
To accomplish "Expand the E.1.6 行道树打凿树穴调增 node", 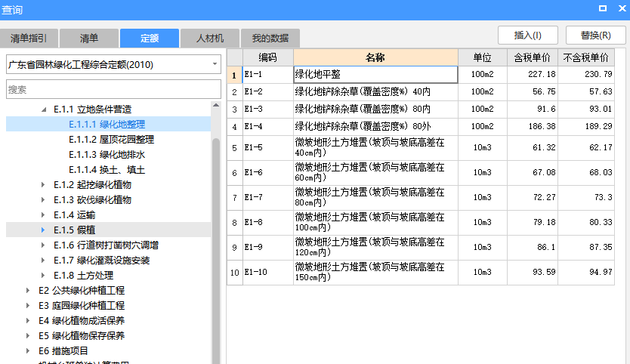I will click(x=43, y=245).
